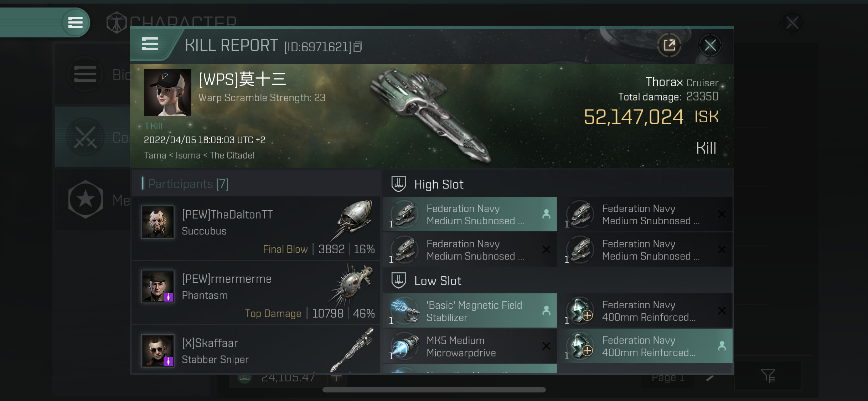Image resolution: width=868 pixels, height=401 pixels.
Task: Select the Bio sidebar menu icon
Action: 86,74
